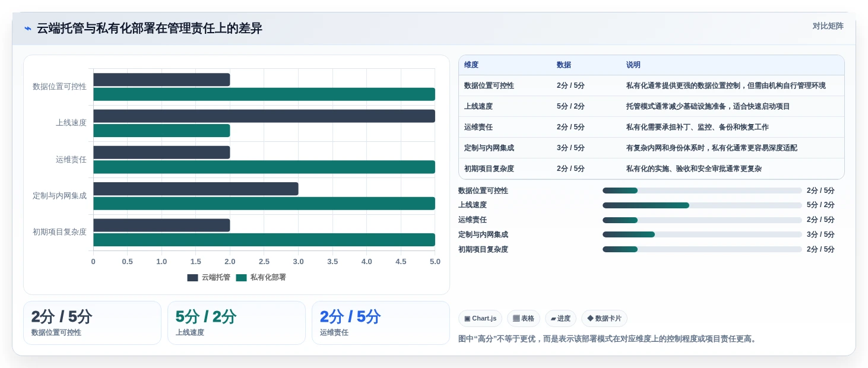
Task: Click the 云端托管 bar for 上线速度
Action: [264, 116]
